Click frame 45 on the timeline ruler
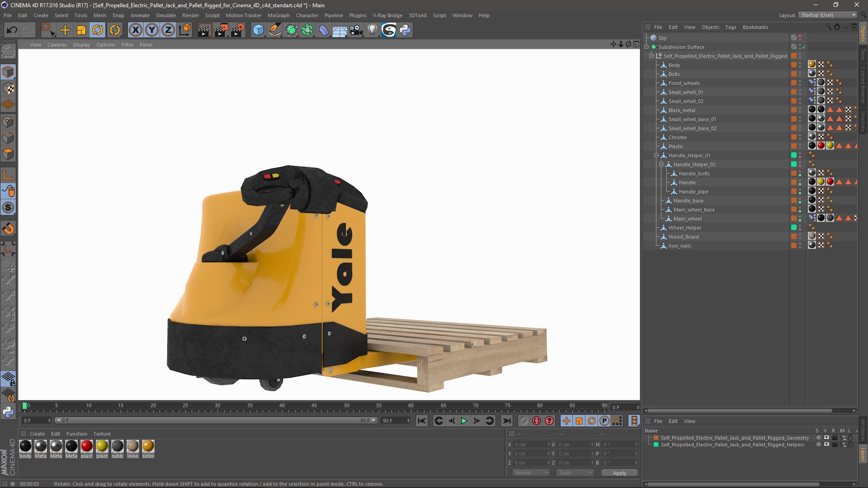 pos(314,405)
